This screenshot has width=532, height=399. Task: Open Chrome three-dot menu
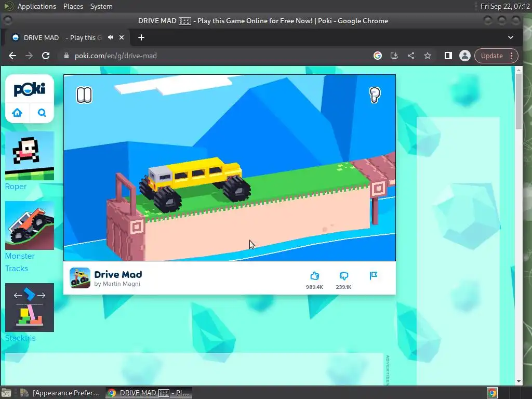(512, 56)
